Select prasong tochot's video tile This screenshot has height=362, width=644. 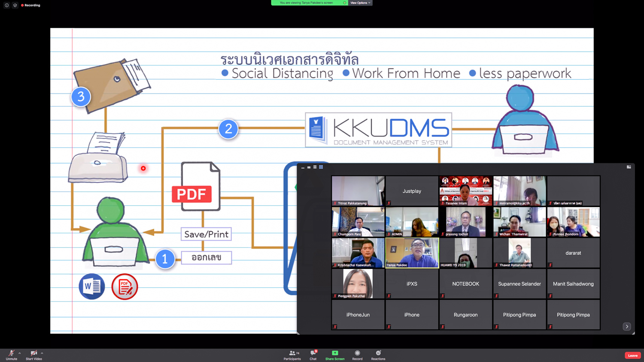click(466, 222)
